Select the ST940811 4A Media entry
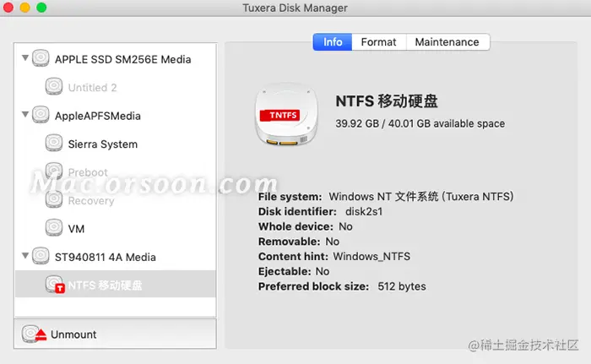 coord(106,258)
